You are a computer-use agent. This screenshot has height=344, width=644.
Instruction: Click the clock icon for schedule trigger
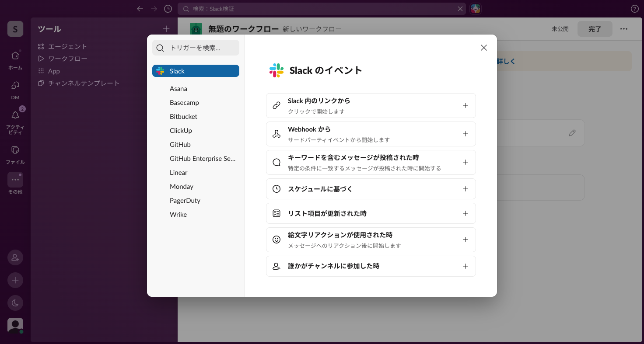click(x=276, y=189)
